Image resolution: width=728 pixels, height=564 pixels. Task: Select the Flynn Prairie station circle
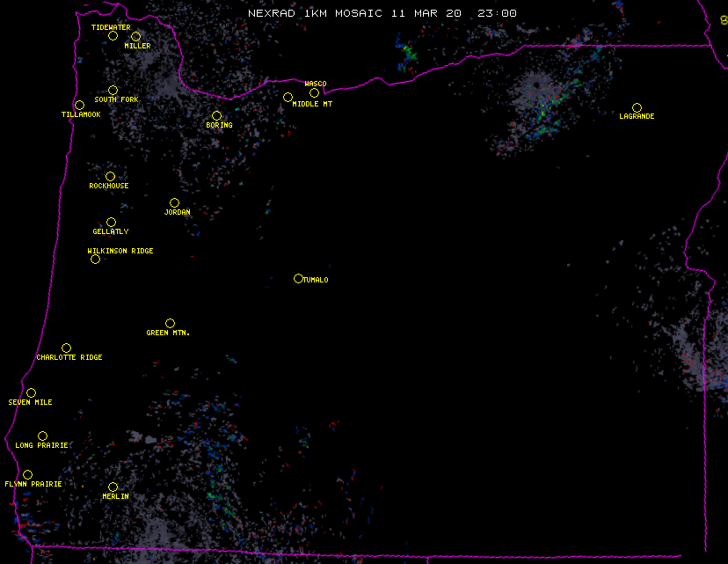[x=27, y=475]
